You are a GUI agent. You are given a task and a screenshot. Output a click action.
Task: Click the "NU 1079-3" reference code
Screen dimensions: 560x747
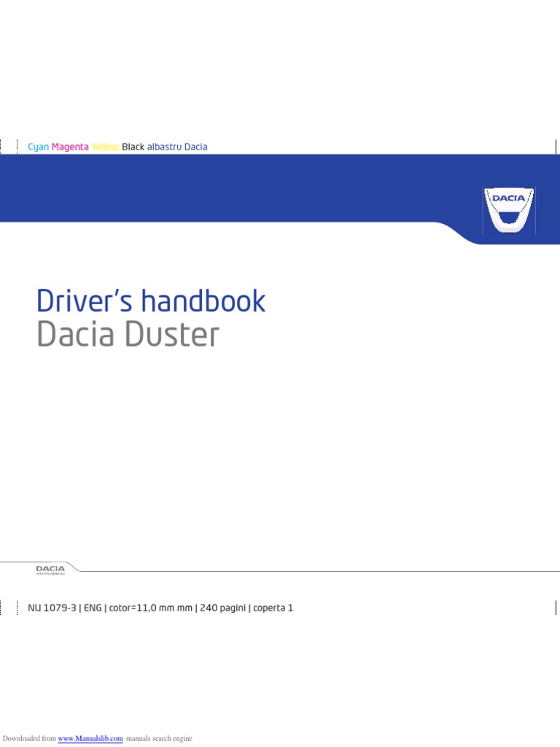[52, 608]
